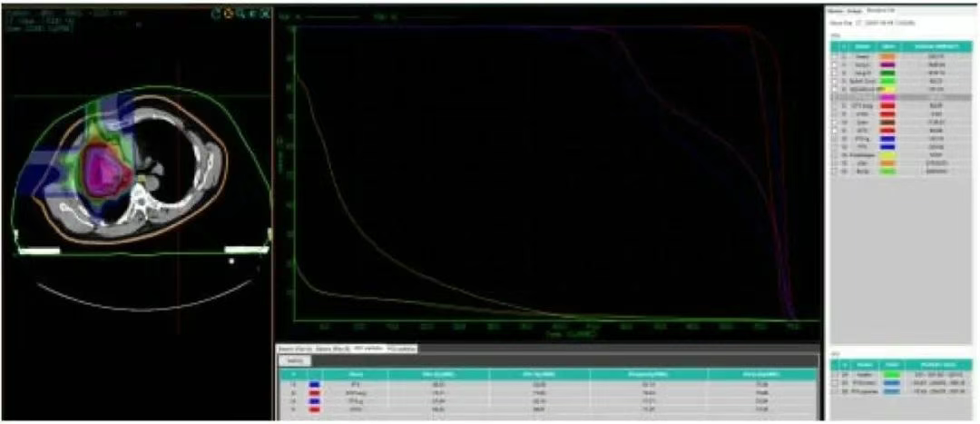980x424 pixels.
Task: Toggle the checkbox of the green POI row
Action: pos(835,374)
